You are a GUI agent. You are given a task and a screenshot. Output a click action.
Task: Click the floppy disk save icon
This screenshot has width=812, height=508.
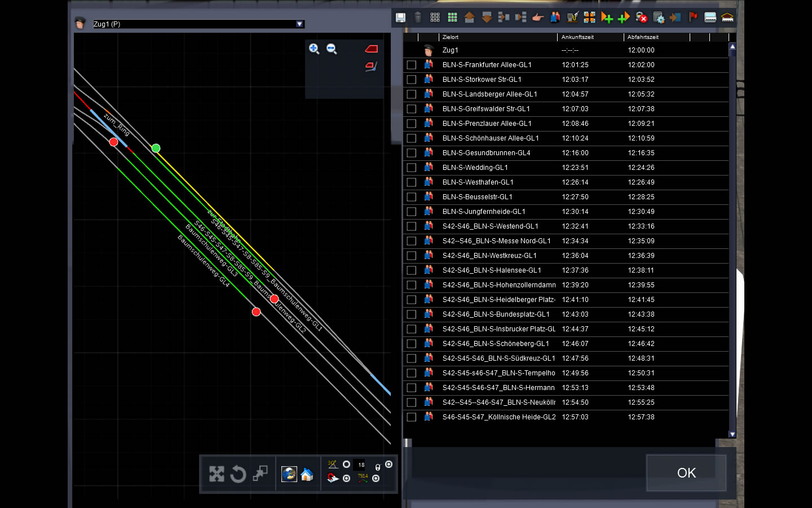(x=400, y=17)
